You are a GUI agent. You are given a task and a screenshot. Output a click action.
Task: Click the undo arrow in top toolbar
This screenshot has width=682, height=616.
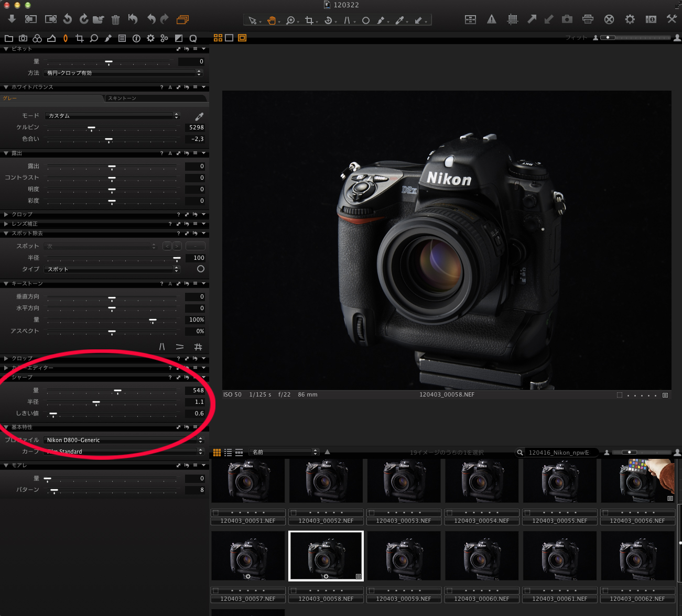tap(151, 19)
